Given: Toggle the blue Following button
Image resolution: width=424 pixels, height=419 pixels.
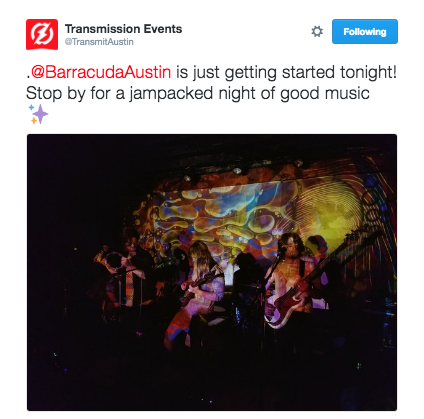Looking at the screenshot, I should click(365, 32).
